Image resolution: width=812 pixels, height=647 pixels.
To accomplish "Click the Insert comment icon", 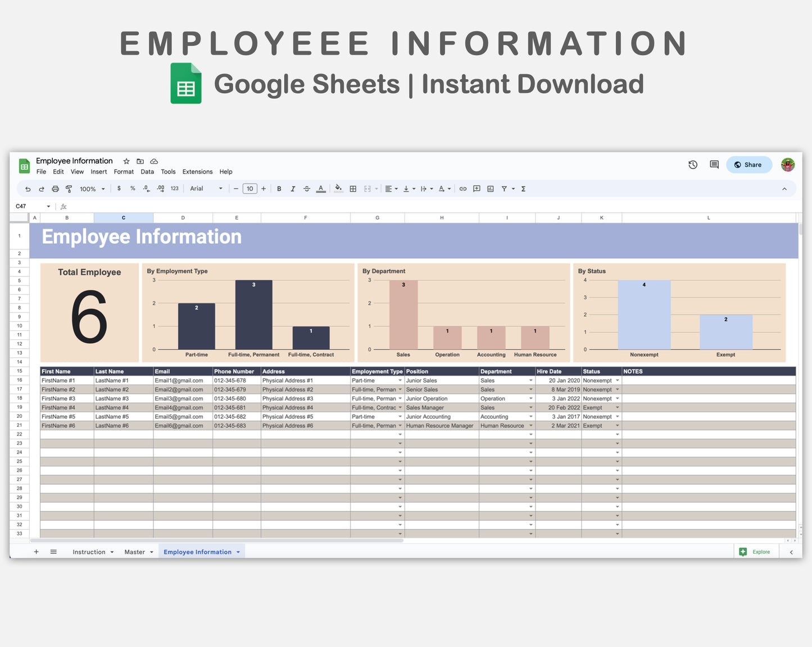I will (x=476, y=189).
